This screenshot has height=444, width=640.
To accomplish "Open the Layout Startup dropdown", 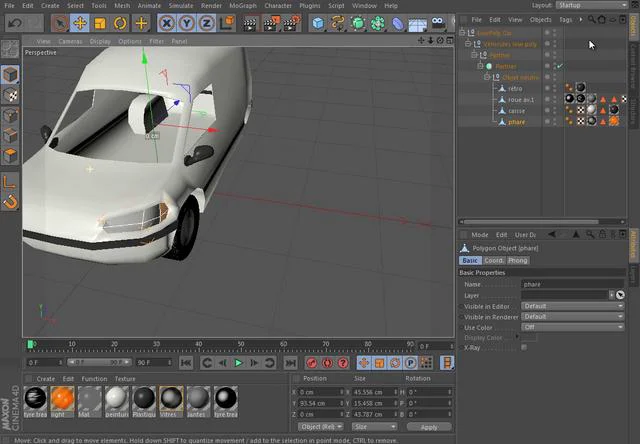I will point(591,5).
